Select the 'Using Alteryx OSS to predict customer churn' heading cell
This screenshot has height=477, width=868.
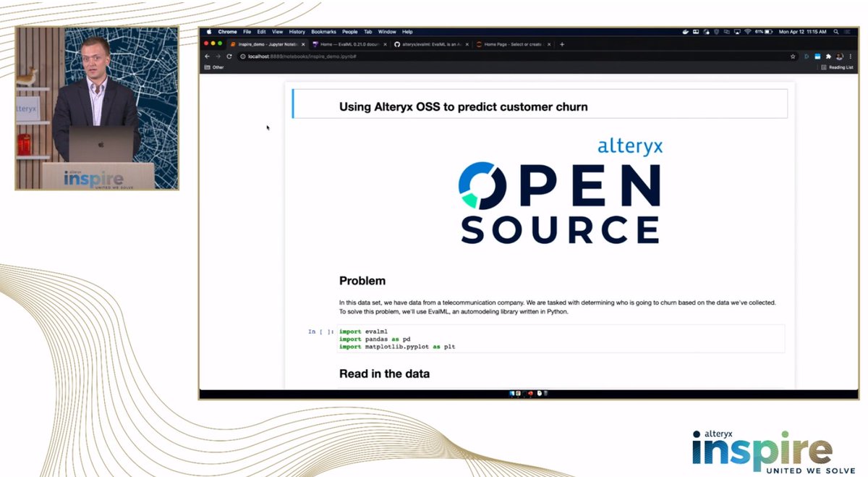[x=540, y=104]
